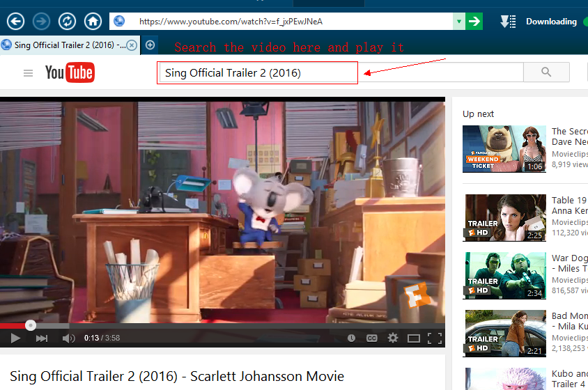Open the Kubo trailer thumbnail
Screen dimensions: 588x390
506,379
